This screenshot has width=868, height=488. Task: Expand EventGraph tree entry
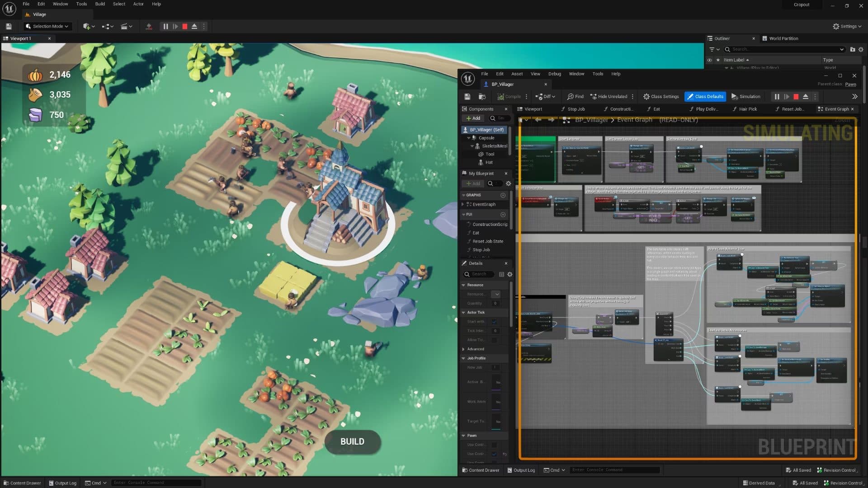(463, 205)
